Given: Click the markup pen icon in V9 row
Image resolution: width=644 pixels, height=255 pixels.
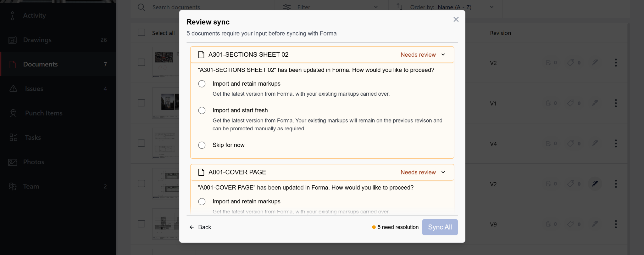Looking at the screenshot, I should click(595, 224).
